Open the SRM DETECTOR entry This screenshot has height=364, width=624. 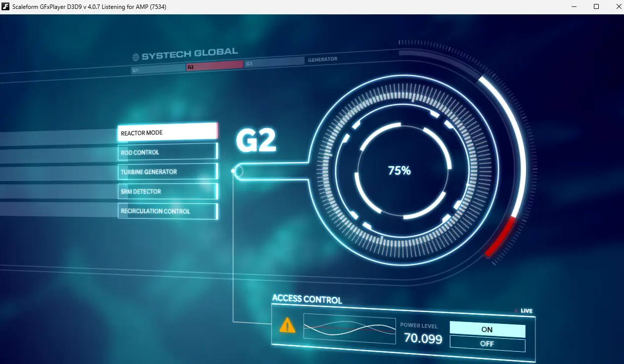168,191
